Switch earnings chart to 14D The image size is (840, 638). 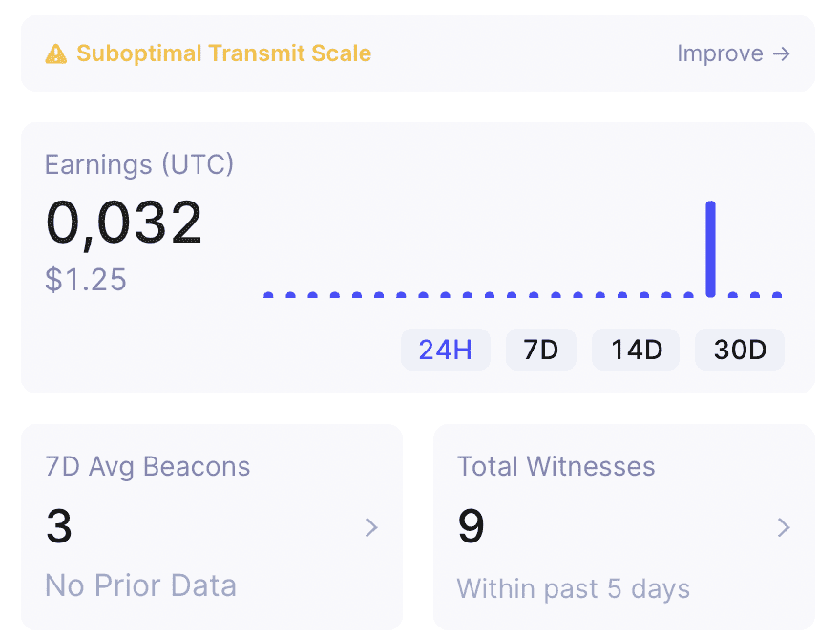(x=636, y=350)
